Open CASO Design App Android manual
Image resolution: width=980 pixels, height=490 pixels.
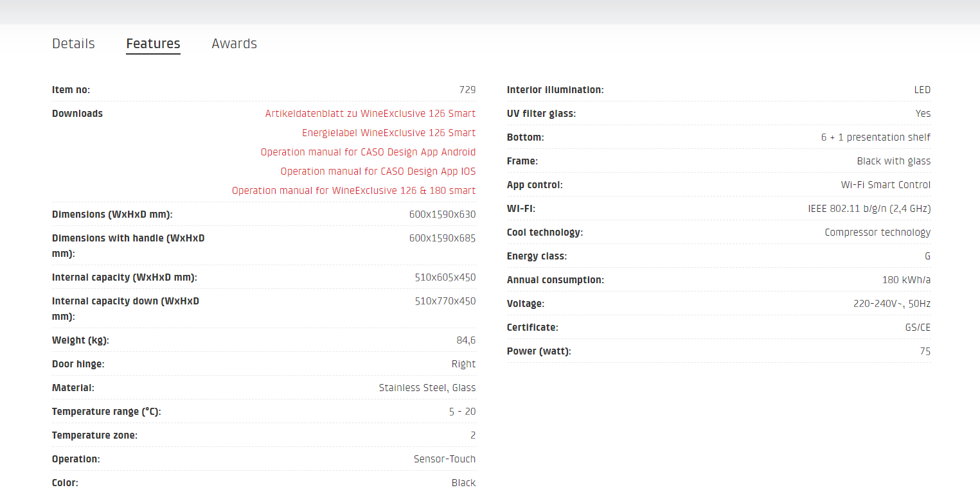point(368,152)
